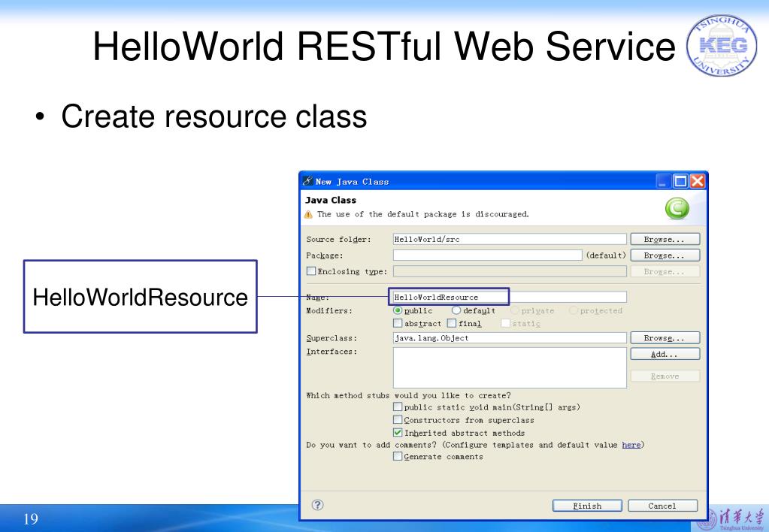Click the Enclosing type text field
769x532 pixels.
(510, 271)
